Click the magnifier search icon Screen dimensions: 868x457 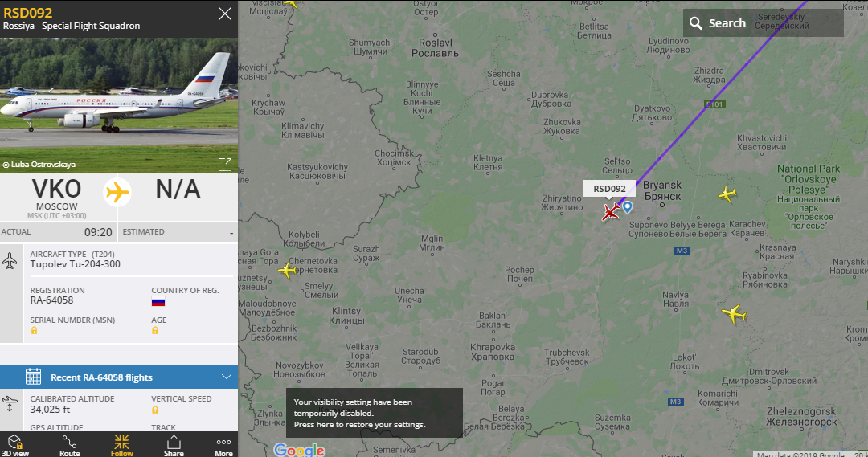(696, 23)
